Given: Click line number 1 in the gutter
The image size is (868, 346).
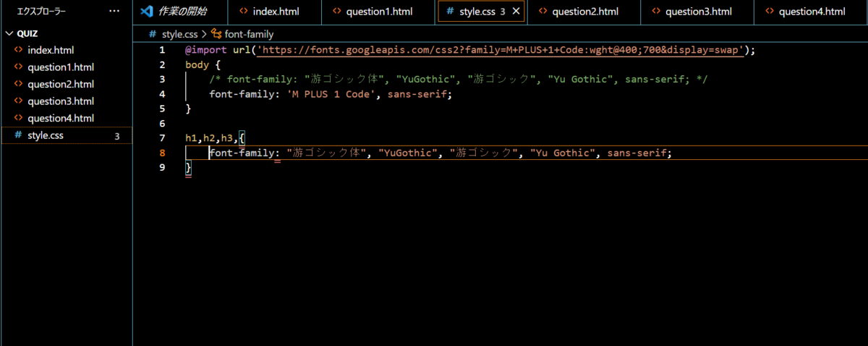Looking at the screenshot, I should (162, 51).
